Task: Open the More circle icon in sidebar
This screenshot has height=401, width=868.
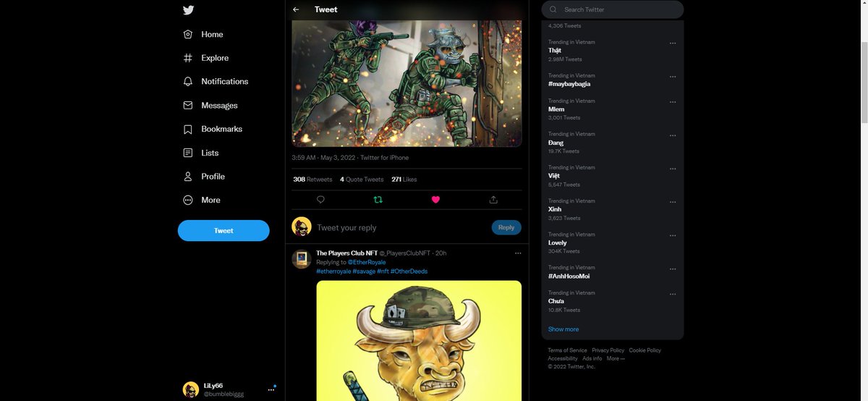Action: click(x=188, y=200)
